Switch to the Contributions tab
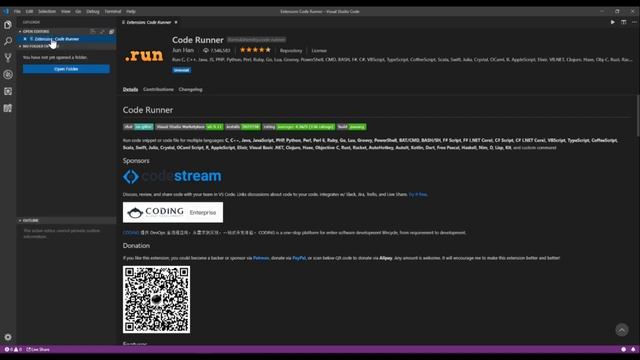The image size is (640, 360). click(158, 89)
